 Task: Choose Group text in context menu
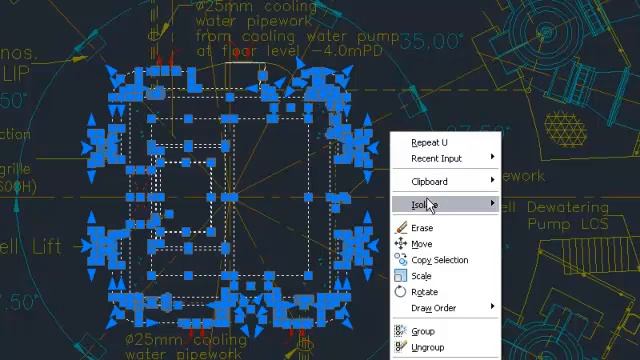(x=423, y=331)
